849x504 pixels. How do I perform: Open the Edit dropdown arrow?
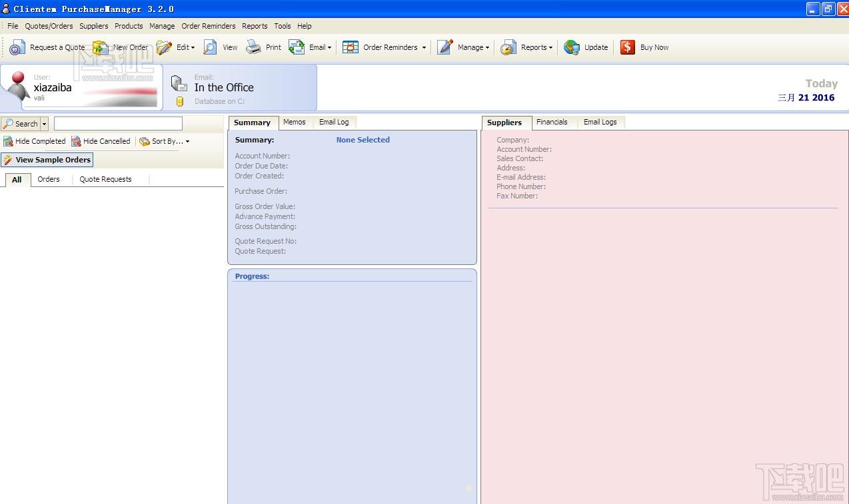coord(193,48)
